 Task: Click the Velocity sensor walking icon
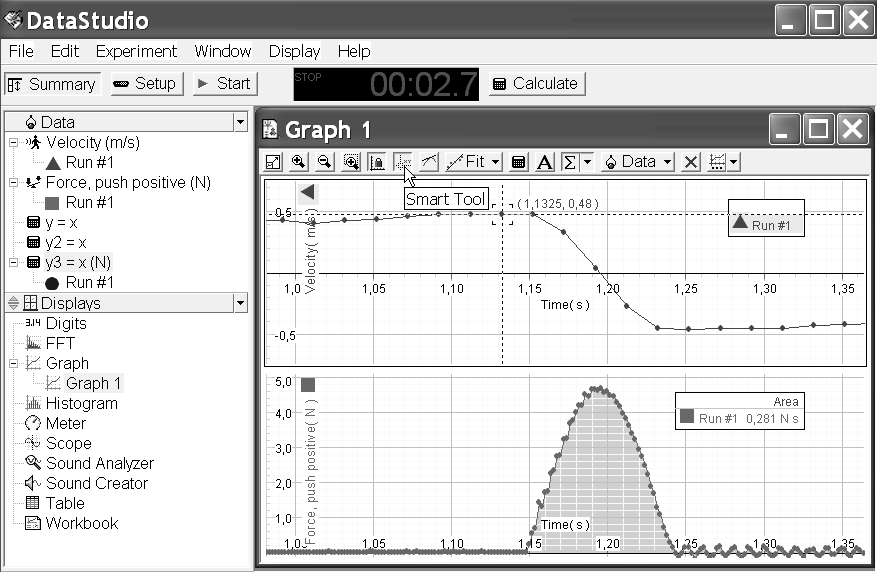(33, 143)
